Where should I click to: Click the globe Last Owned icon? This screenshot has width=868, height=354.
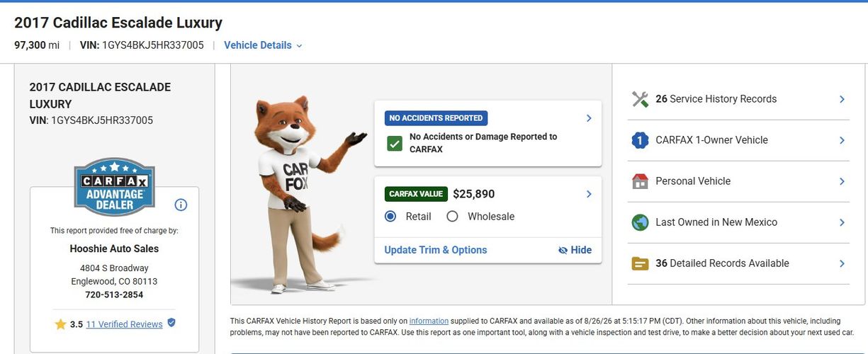tap(640, 222)
